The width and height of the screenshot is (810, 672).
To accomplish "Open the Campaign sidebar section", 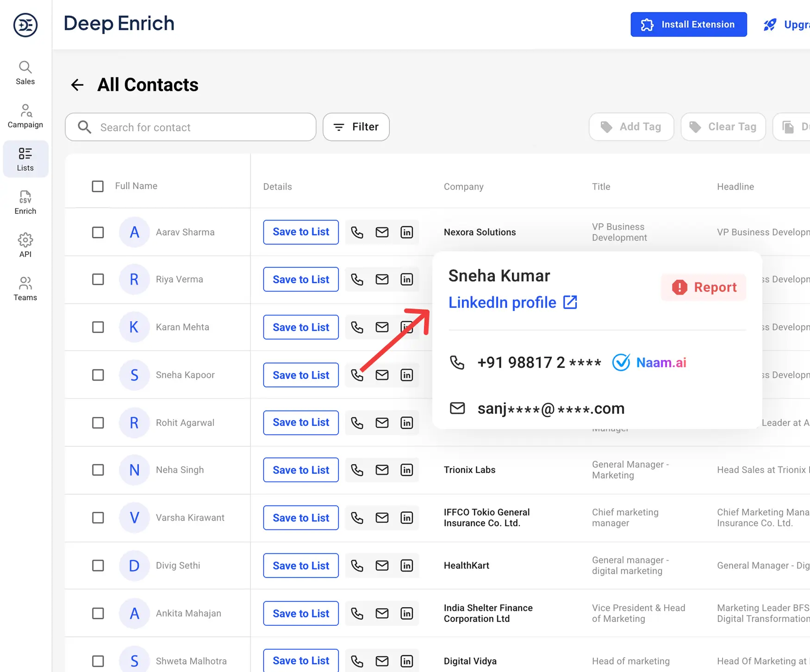I will (x=25, y=116).
